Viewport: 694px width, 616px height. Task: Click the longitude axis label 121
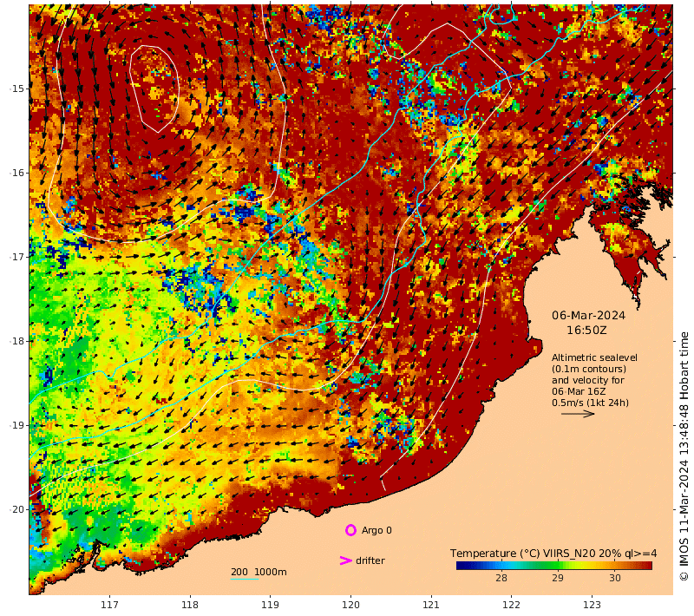click(x=430, y=605)
